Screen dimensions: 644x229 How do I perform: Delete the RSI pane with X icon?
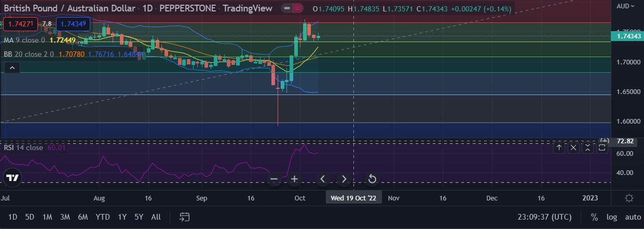pos(573,147)
